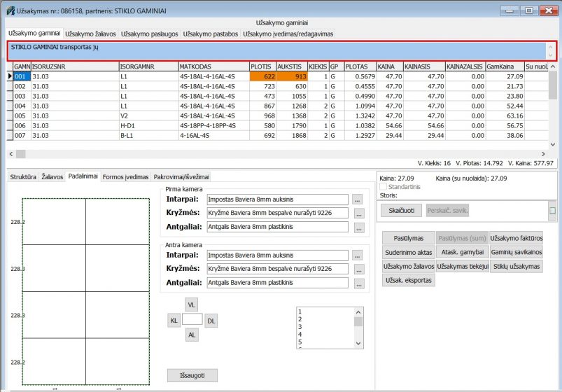Toggle the Standartinis checkbox
This screenshot has width=562, height=392.
pos(381,187)
